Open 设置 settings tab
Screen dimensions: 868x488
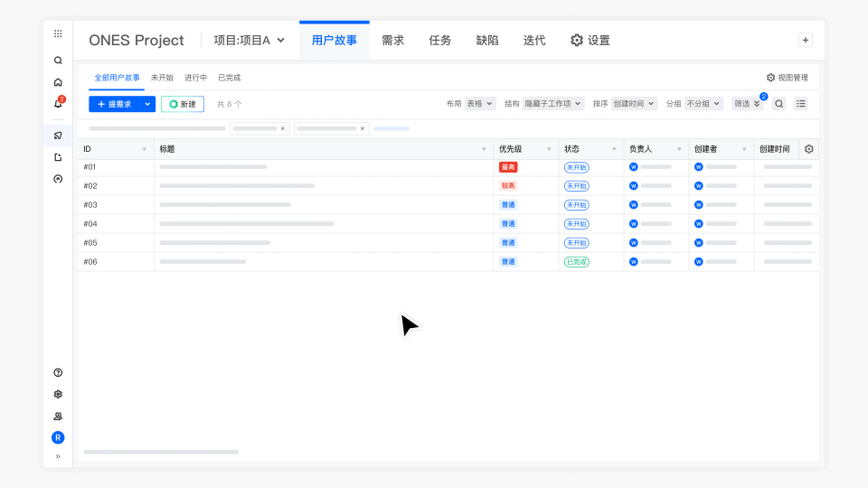coord(590,41)
